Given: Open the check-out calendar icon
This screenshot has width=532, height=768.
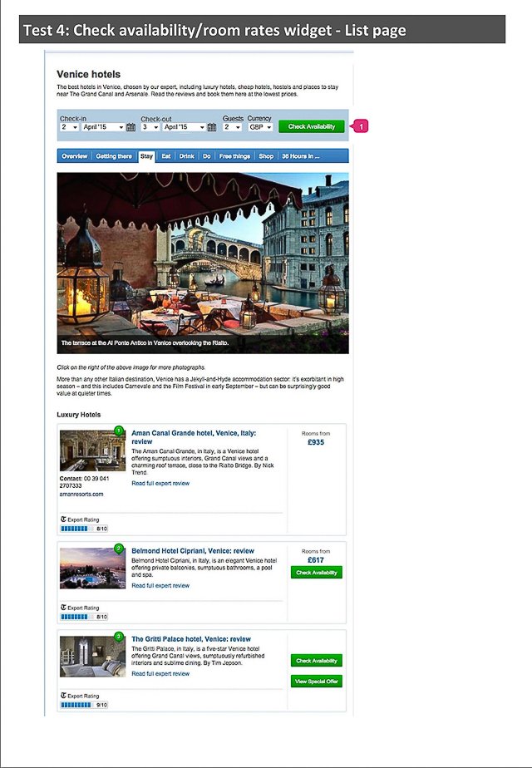Looking at the screenshot, I should pos(211,127).
